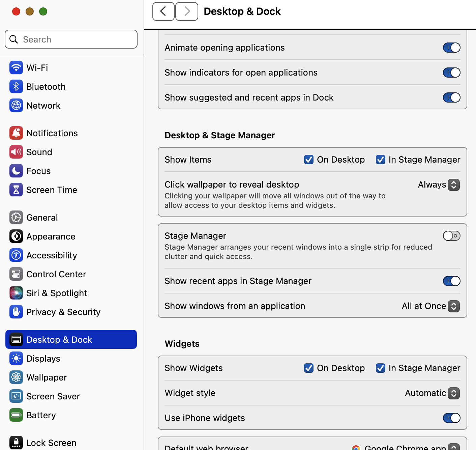Open Control Center settings label
The image size is (476, 450).
click(56, 274)
